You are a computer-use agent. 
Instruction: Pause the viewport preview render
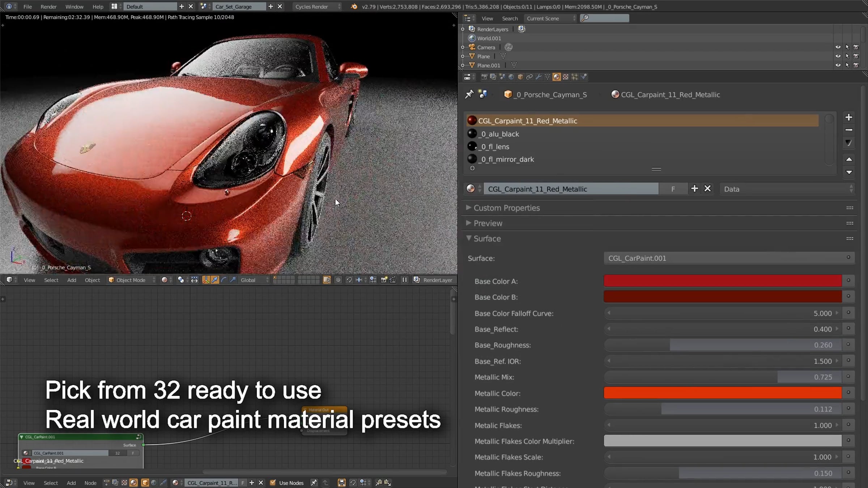coord(405,280)
